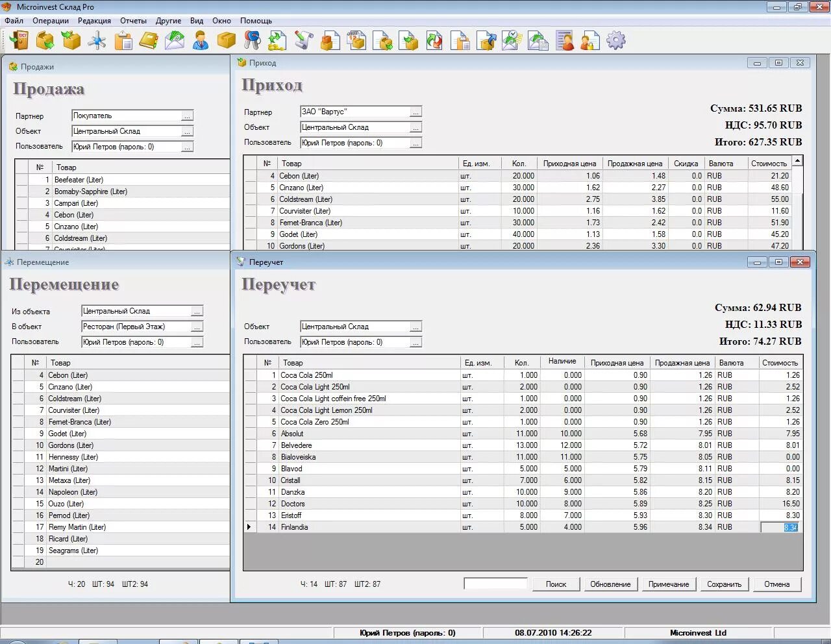The image size is (831, 644).
Task: Click the plain cardboard box toolbar icon
Action: tap(227, 41)
